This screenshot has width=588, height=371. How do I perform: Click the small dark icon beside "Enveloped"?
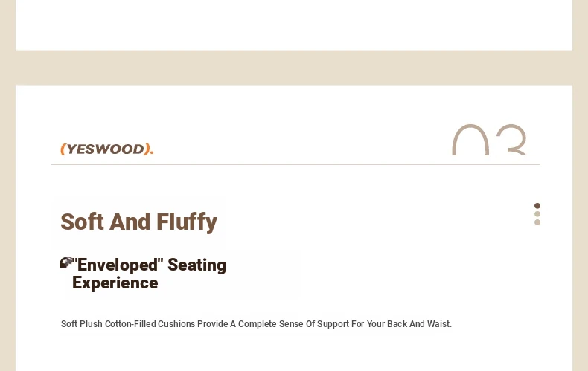tap(66, 262)
